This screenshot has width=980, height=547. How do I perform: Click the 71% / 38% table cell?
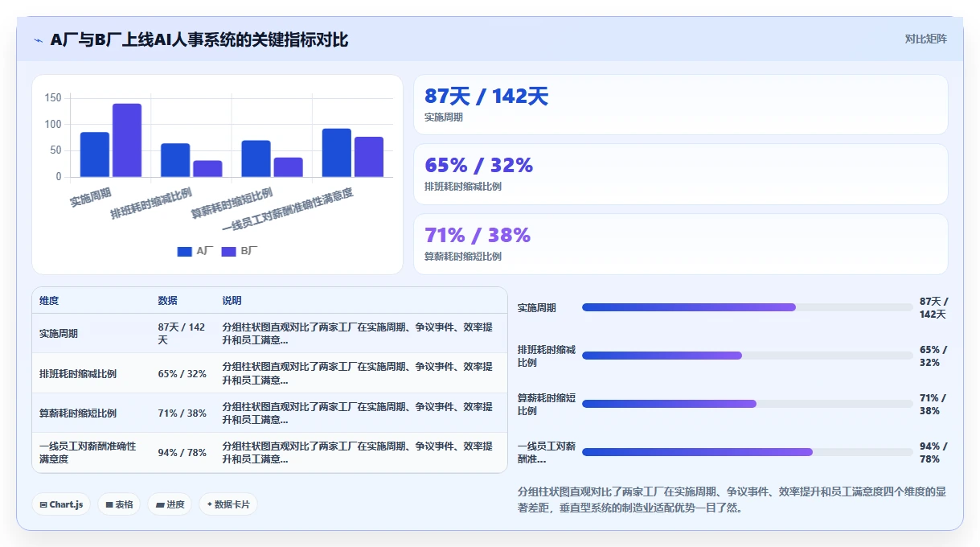[x=183, y=413]
